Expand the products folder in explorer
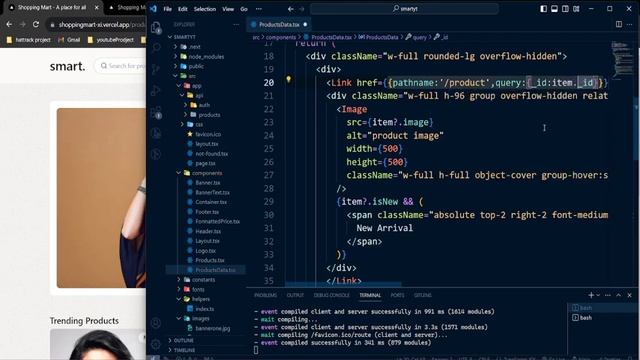 [x=209, y=115]
